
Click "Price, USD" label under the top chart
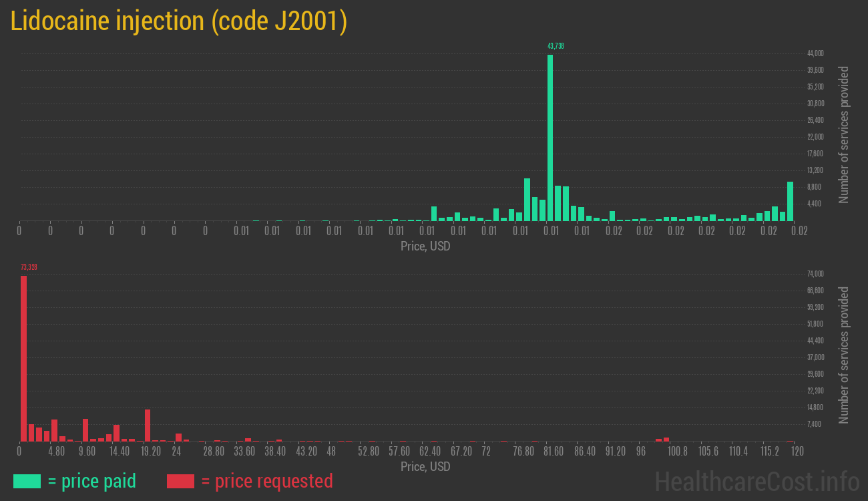[x=425, y=246]
